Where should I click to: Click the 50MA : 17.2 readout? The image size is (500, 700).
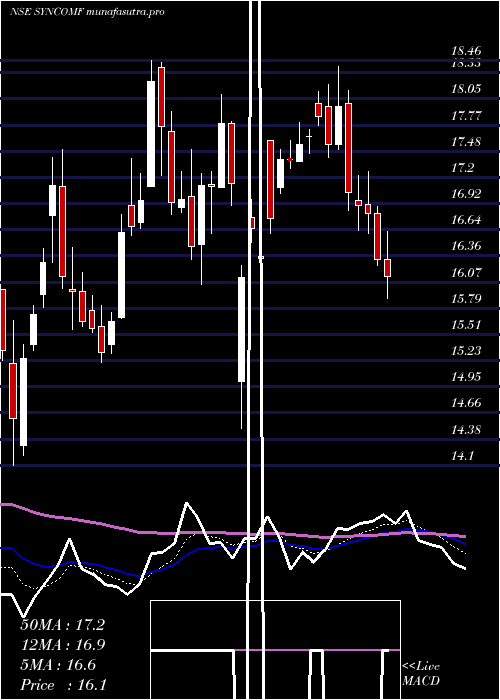point(63,625)
